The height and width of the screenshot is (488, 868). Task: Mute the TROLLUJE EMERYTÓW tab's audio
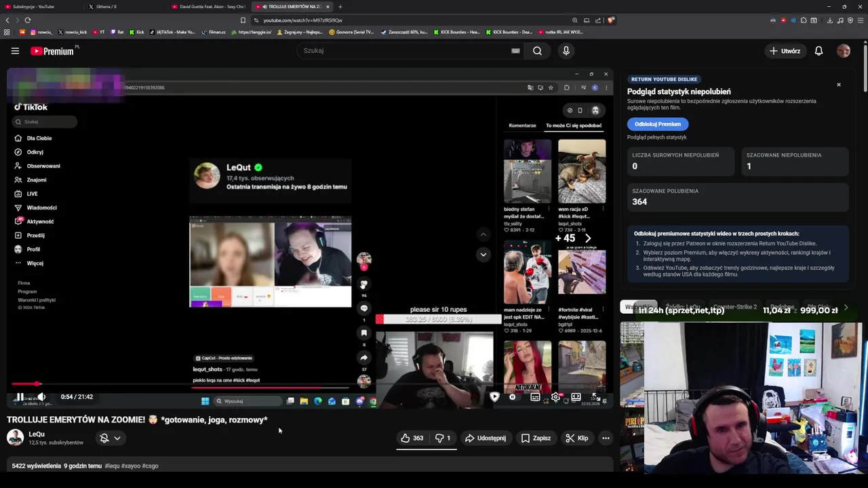pos(264,7)
